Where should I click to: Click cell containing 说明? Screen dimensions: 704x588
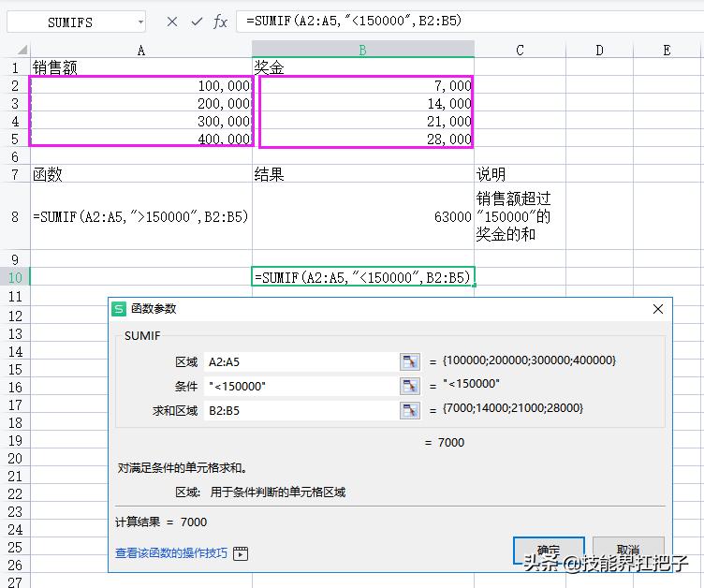pos(520,174)
